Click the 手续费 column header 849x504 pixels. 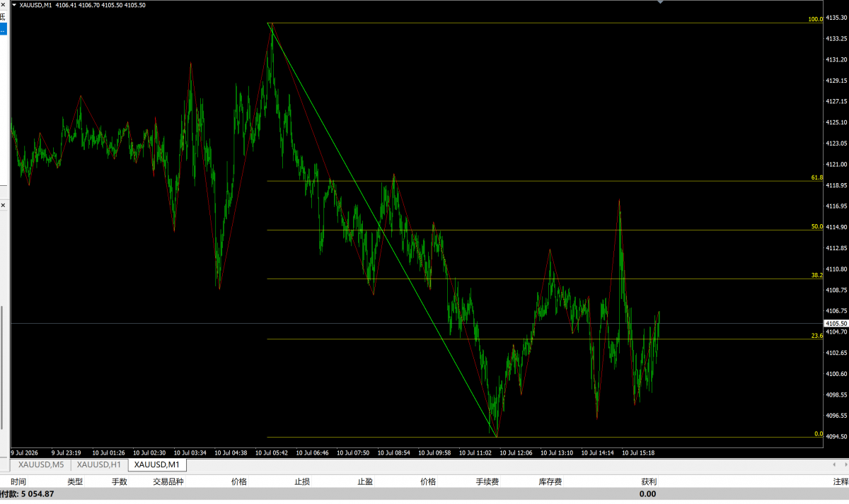click(487, 482)
